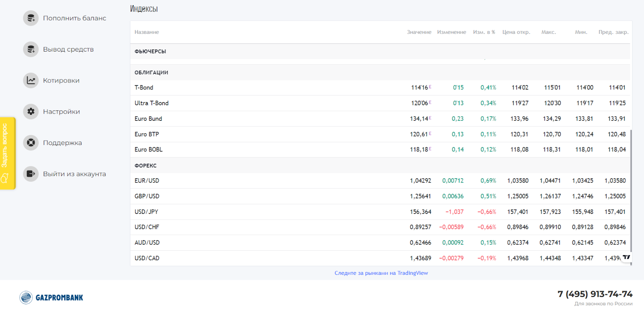Click the Выйти из аккаунта exit icon
644x314 pixels.
(x=31, y=174)
